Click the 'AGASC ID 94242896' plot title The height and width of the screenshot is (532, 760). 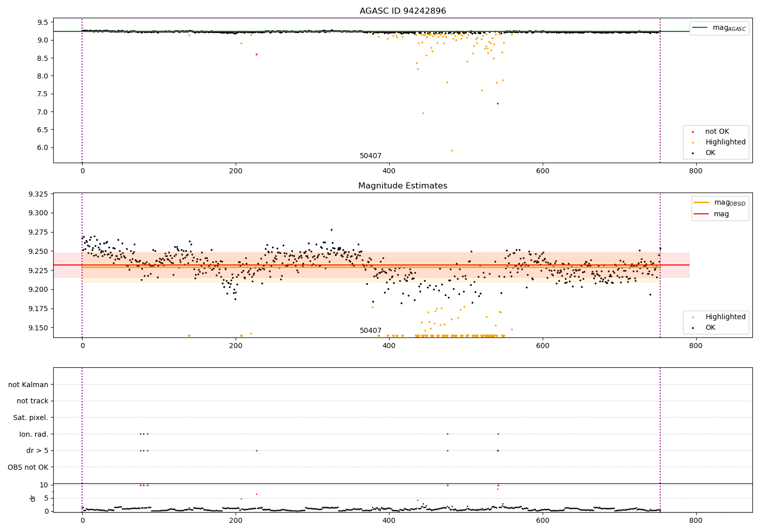(403, 11)
